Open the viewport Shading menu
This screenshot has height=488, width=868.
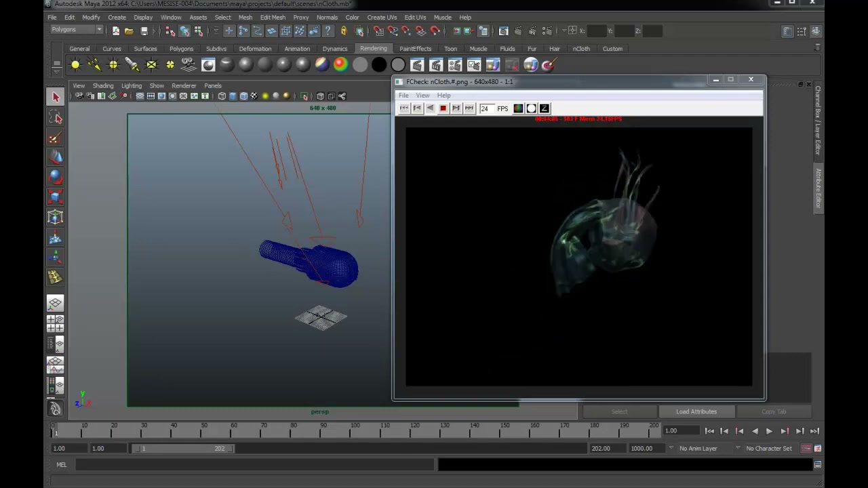(x=103, y=86)
